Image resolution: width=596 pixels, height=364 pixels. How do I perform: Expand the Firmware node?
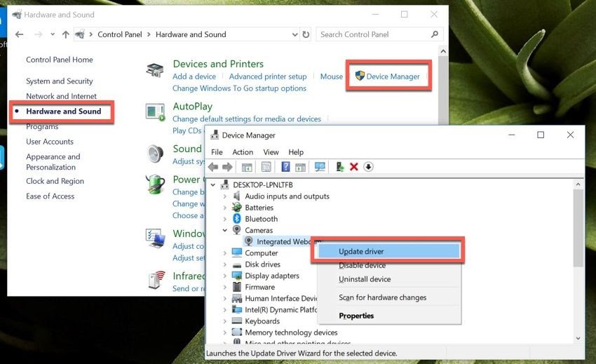(224, 287)
